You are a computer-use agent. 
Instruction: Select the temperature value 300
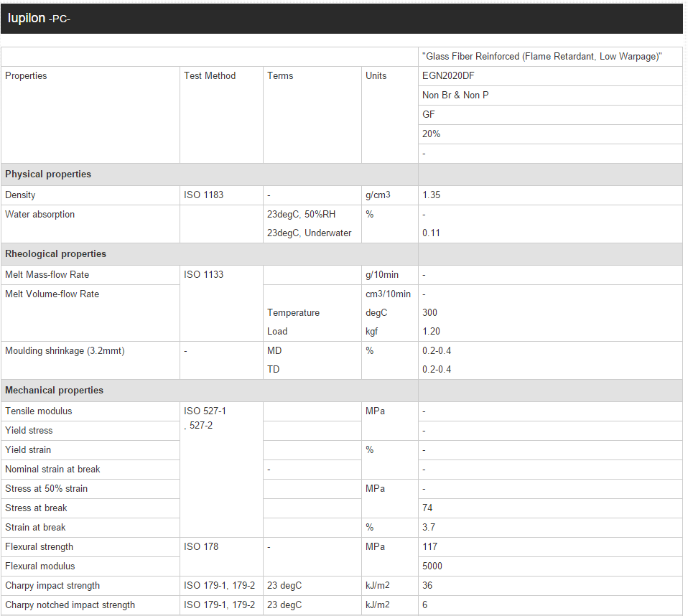[429, 313]
